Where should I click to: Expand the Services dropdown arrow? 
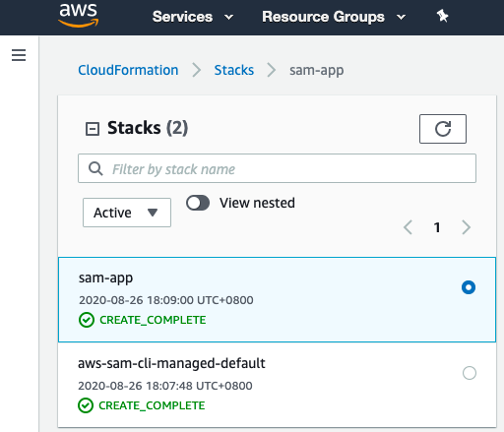point(228,17)
